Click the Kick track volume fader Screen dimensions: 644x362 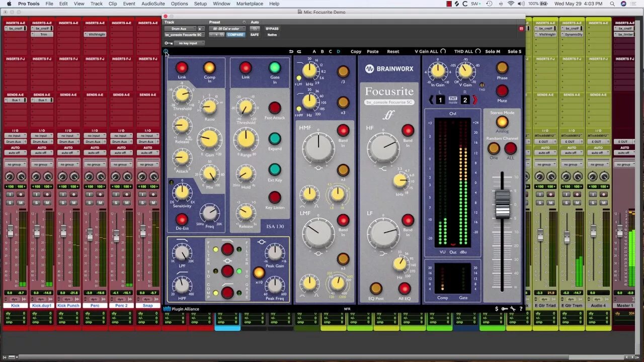(x=11, y=231)
